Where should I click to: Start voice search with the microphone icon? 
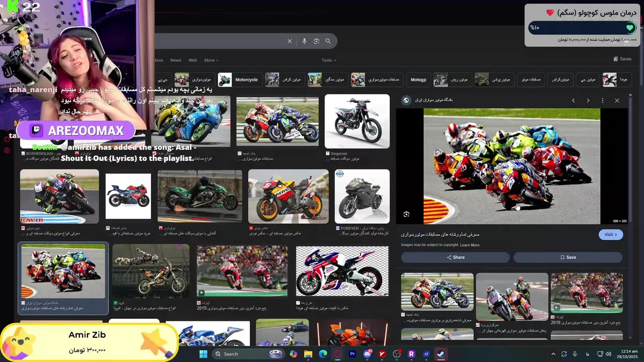(304, 41)
